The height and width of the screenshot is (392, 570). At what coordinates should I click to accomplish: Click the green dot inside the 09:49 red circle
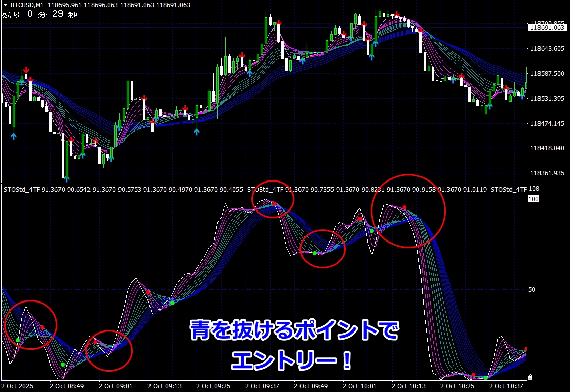(314, 253)
